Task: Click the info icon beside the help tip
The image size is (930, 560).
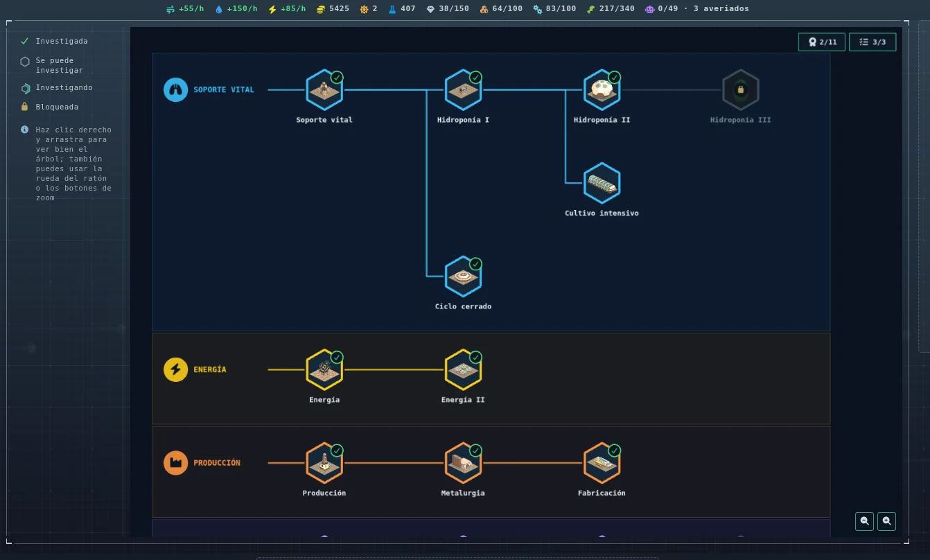Action: 25,130
